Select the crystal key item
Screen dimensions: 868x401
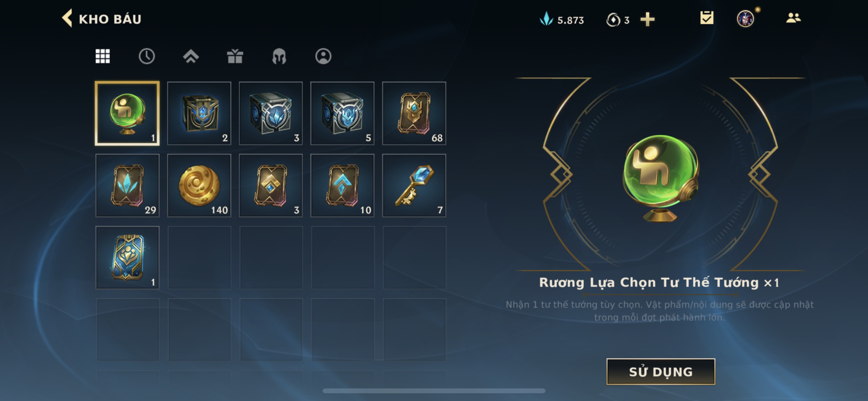pos(414,185)
